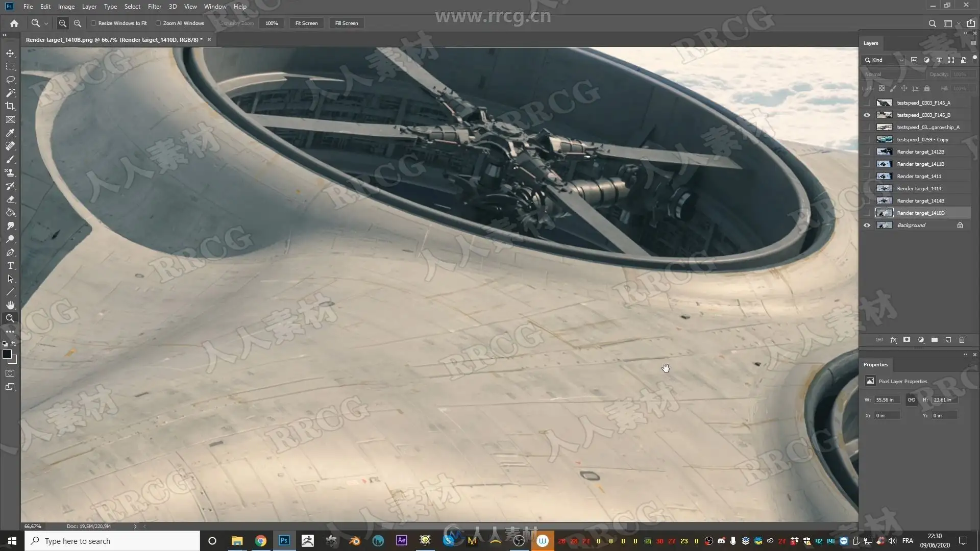Click the Fit Screen button
This screenshot has height=551, width=980.
306,23
